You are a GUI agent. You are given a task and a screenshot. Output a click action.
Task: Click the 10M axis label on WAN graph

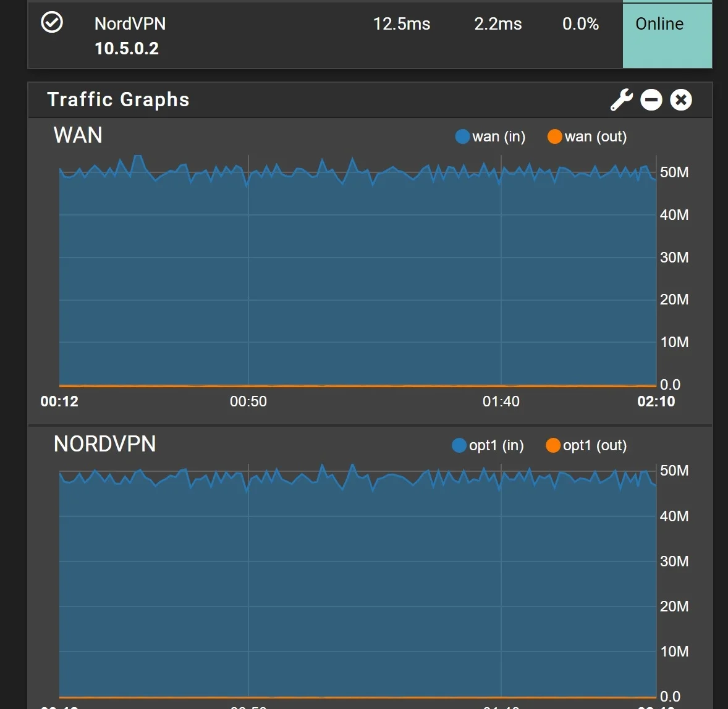click(x=674, y=342)
